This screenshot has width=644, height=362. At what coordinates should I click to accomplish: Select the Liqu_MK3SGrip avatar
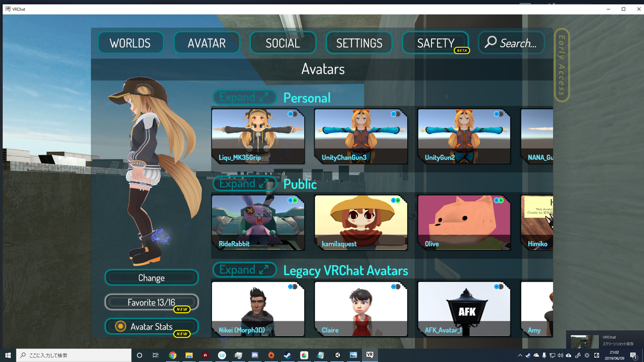[x=258, y=136]
